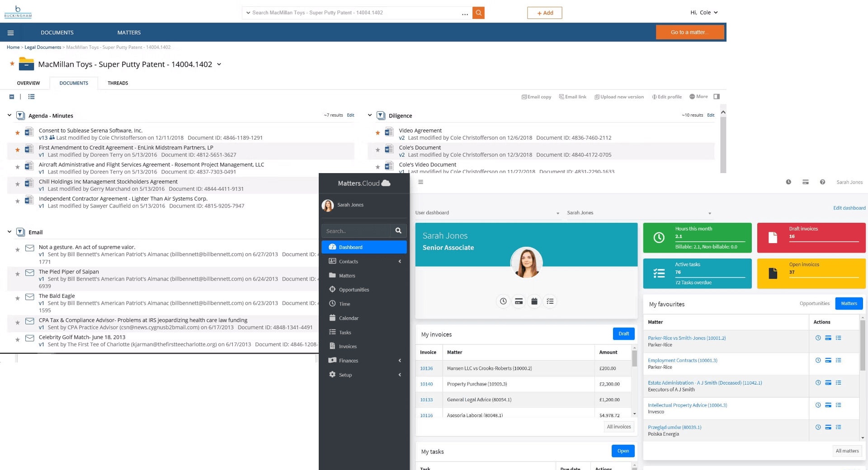Click the Matters.Cloud search magnifier button
Image resolution: width=868 pixels, height=470 pixels.
(x=398, y=231)
